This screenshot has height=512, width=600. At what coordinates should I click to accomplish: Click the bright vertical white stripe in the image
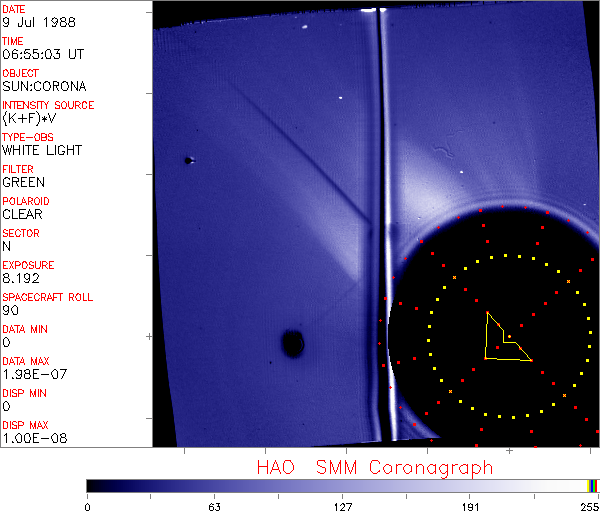tap(376, 200)
